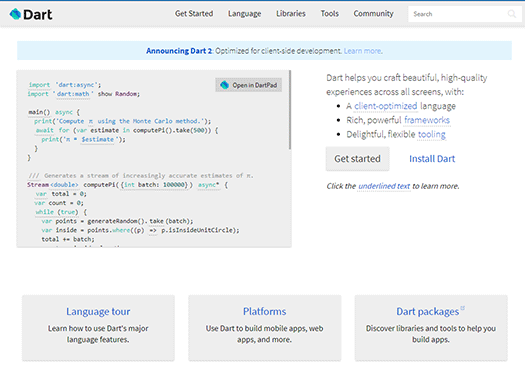Click 'Learn how to use Dart's major' text
This screenshot has width=525, height=383.
pos(98,328)
